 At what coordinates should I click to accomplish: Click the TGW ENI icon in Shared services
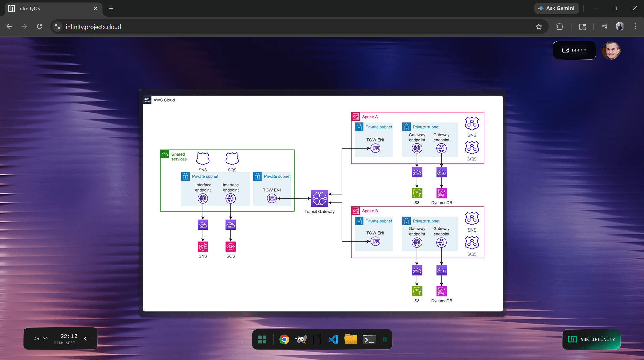[x=272, y=199]
